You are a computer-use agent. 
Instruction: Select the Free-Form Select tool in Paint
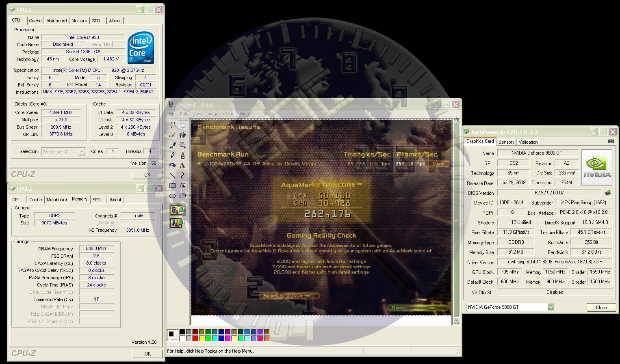pos(173,125)
